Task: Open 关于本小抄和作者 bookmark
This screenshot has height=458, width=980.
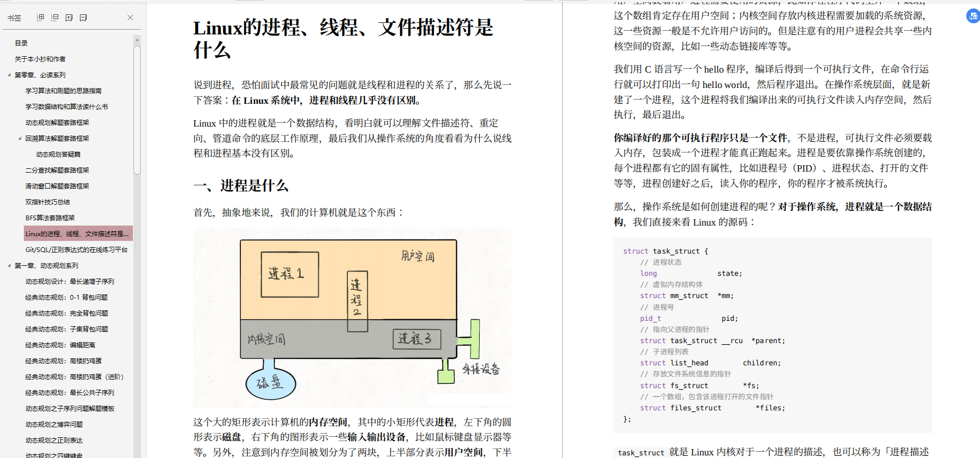Action: pyautogui.click(x=40, y=59)
